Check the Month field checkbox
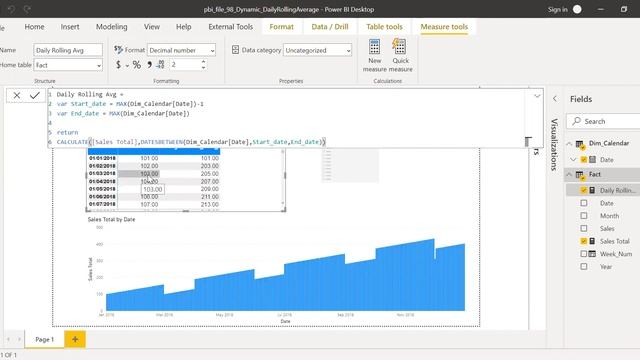The height and width of the screenshot is (360, 640). click(x=584, y=216)
